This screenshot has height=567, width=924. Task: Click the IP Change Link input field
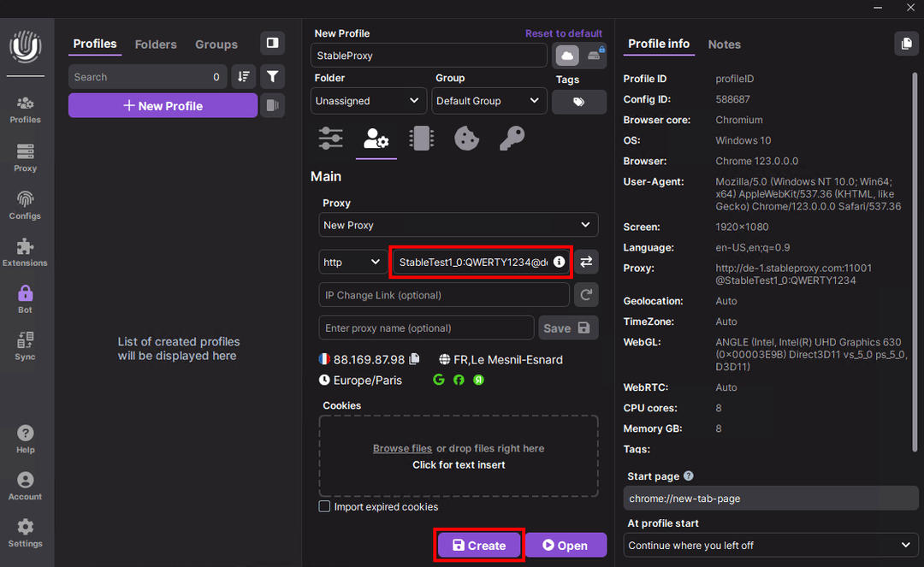click(x=443, y=295)
